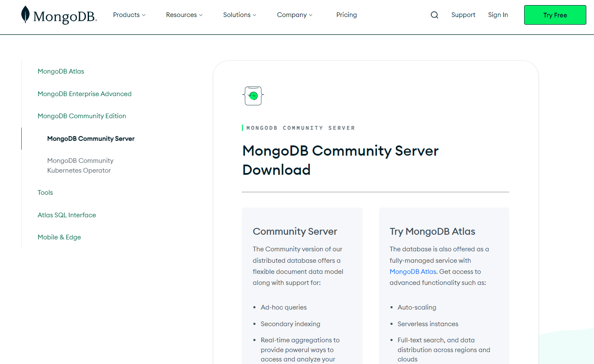This screenshot has width=594, height=364.
Task: Expand the Company menu
Action: click(x=295, y=15)
